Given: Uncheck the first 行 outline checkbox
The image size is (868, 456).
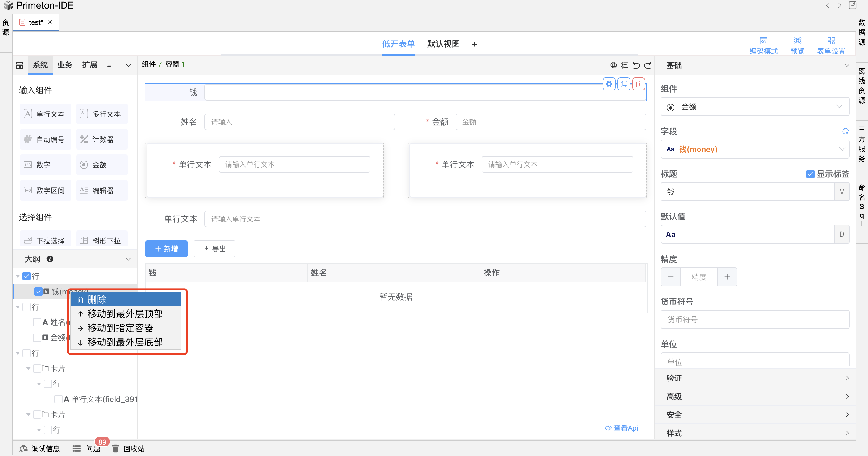Looking at the screenshot, I should coord(27,276).
